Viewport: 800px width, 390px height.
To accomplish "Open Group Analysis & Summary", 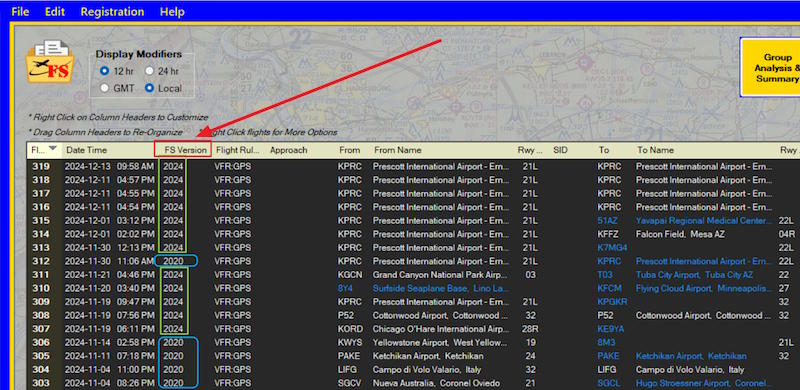I will [770, 67].
